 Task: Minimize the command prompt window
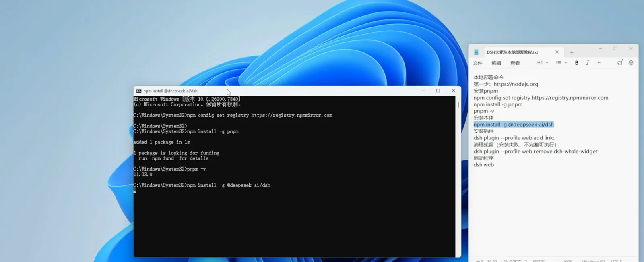423,91
